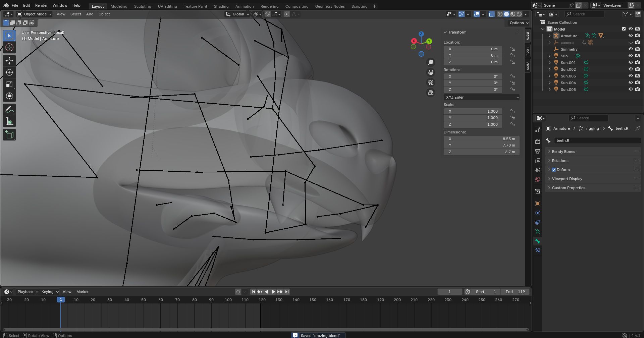Screen dimensions: 644x338
Task: Click the zoom magnifier viewport icon
Action: point(431,62)
